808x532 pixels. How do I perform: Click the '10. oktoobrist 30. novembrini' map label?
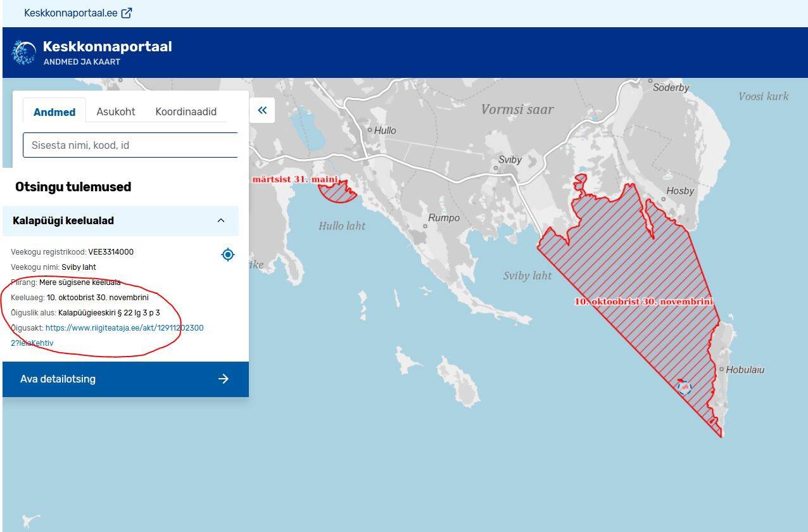[x=643, y=301]
